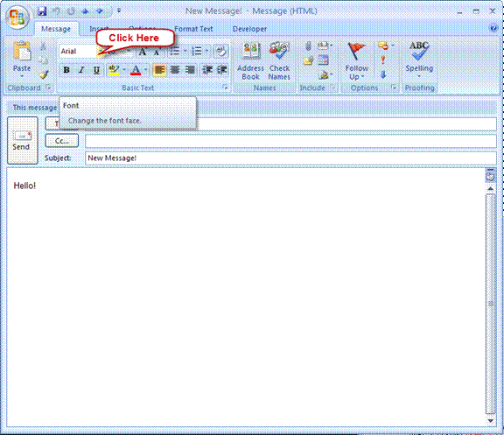Set high importance with red exclamation icon
The height and width of the screenshot is (435, 504).
pyautogui.click(x=383, y=60)
